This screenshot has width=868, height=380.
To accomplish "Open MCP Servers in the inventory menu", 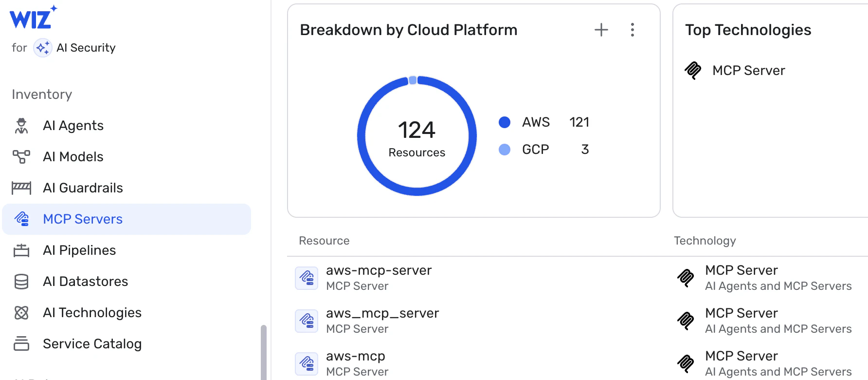I will point(83,219).
